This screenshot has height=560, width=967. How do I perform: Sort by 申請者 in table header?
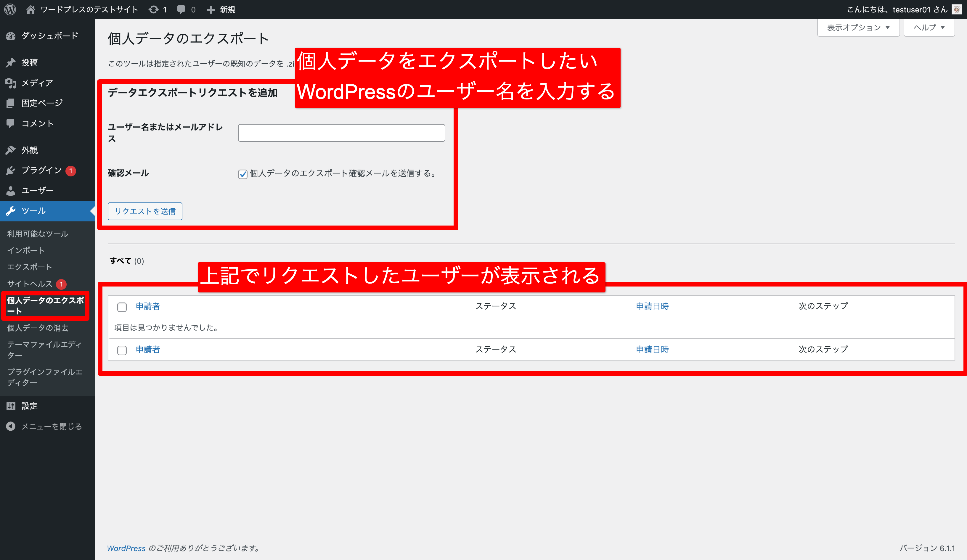click(148, 306)
